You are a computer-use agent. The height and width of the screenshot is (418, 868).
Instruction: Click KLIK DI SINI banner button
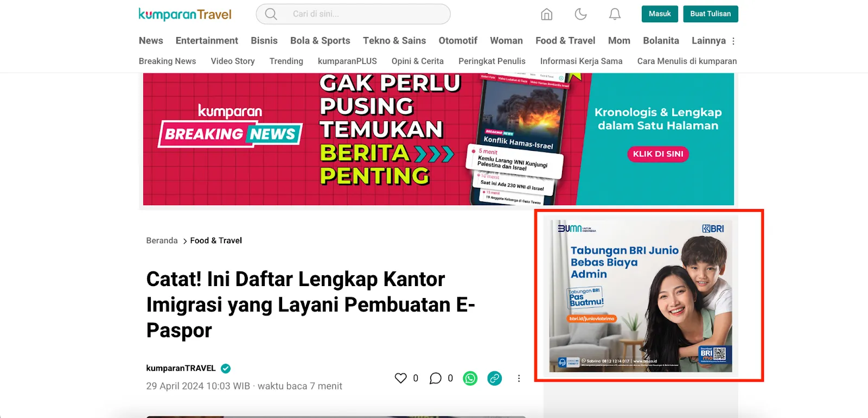[658, 154]
